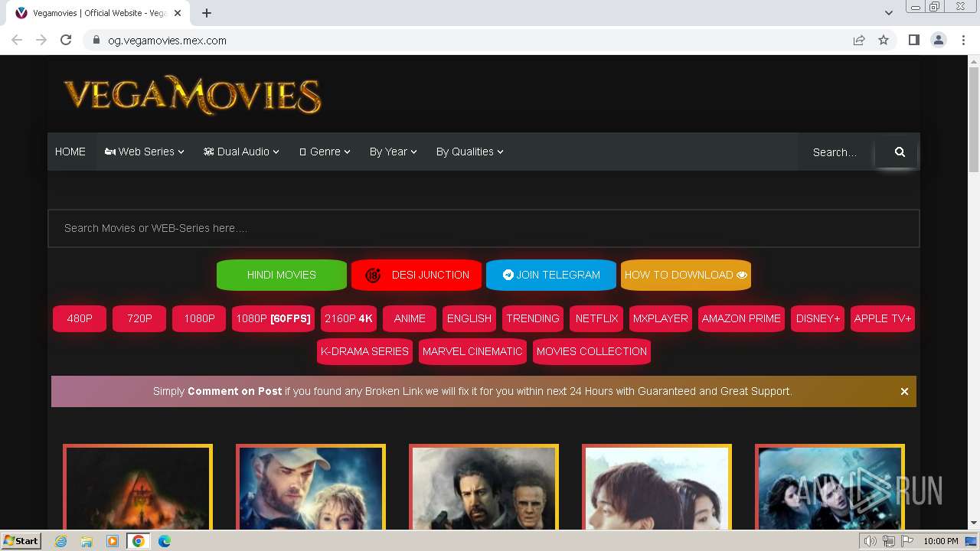
Task: Open poster with man in cap
Action: pos(311,487)
